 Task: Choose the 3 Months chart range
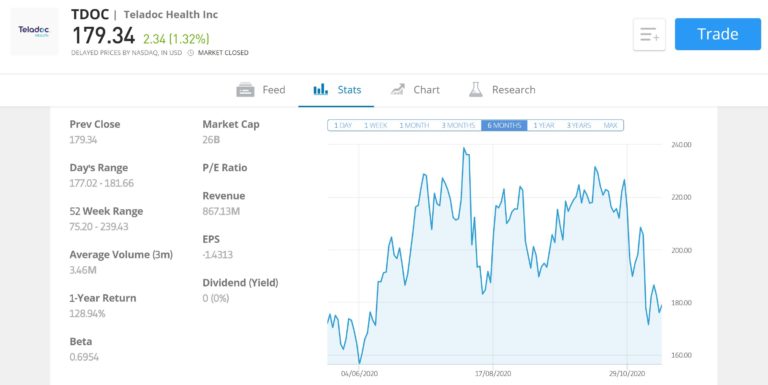(458, 125)
